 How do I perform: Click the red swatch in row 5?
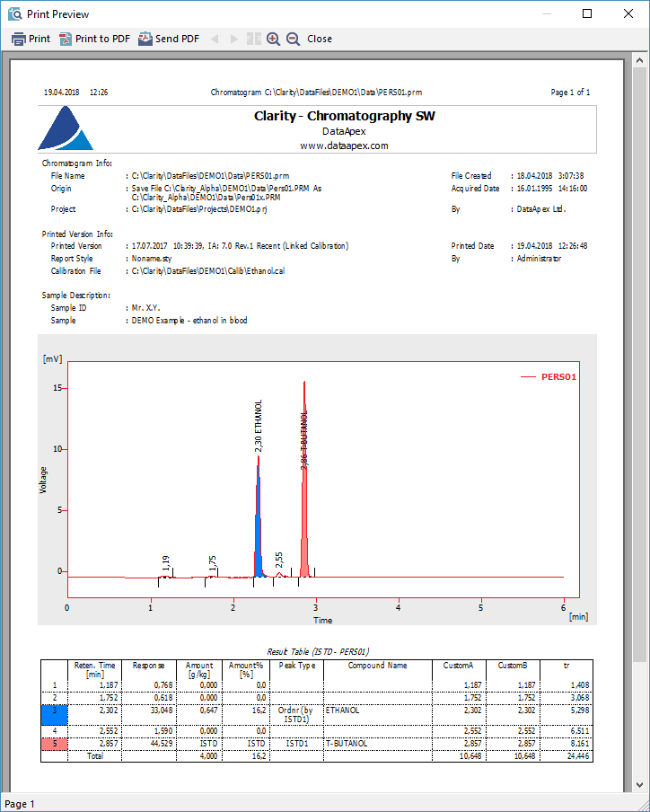(x=54, y=743)
